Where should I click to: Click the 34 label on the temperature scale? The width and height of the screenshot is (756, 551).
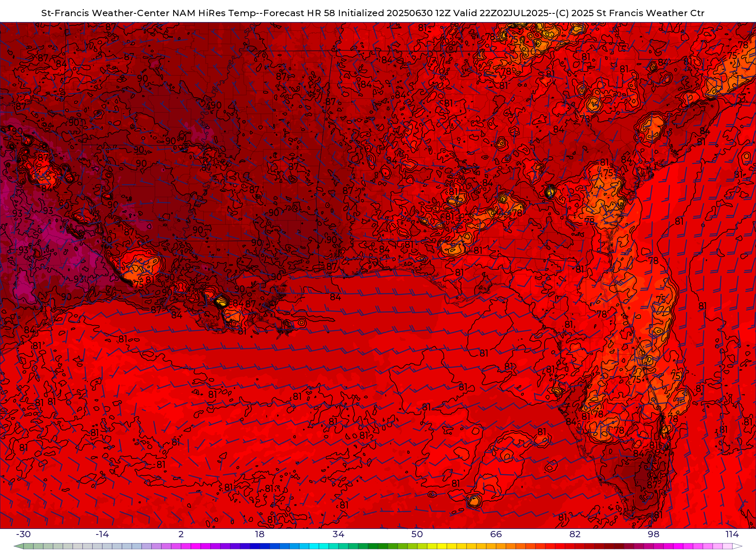[338, 534]
